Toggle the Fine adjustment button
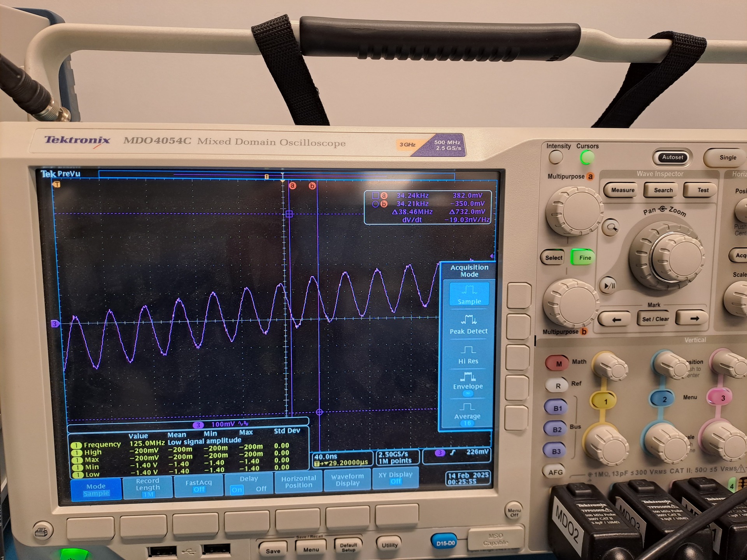The height and width of the screenshot is (560, 747). (x=584, y=257)
